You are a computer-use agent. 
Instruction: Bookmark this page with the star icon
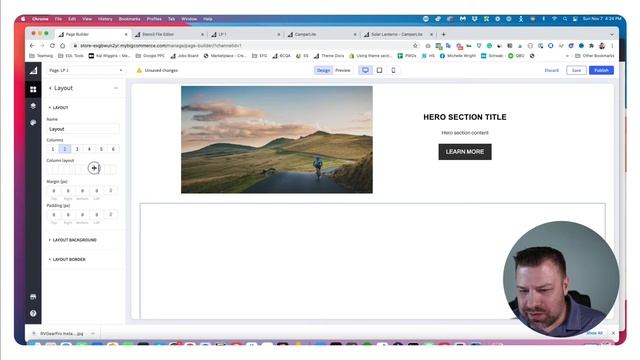pos(416,46)
